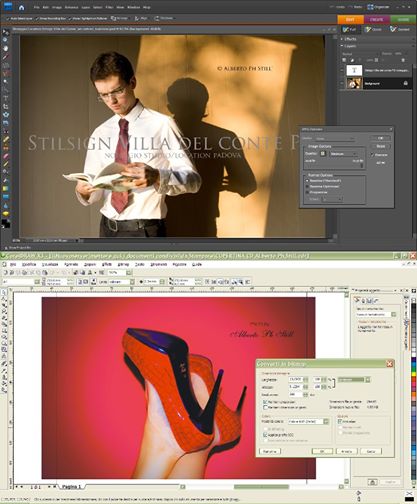This screenshot has height=504, width=417.
Task: Open the Distribute dropdown in options bar
Action: tap(164, 18)
